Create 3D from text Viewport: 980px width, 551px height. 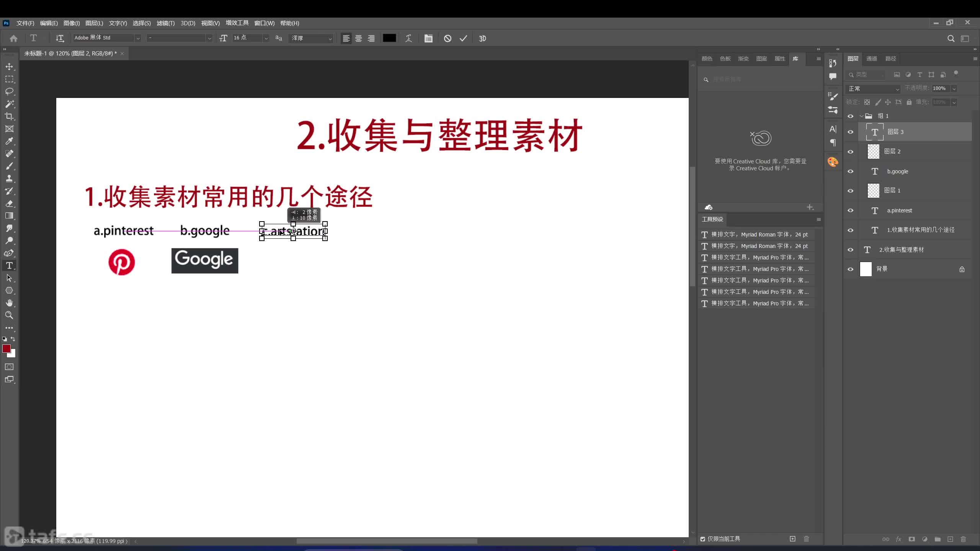pos(482,38)
